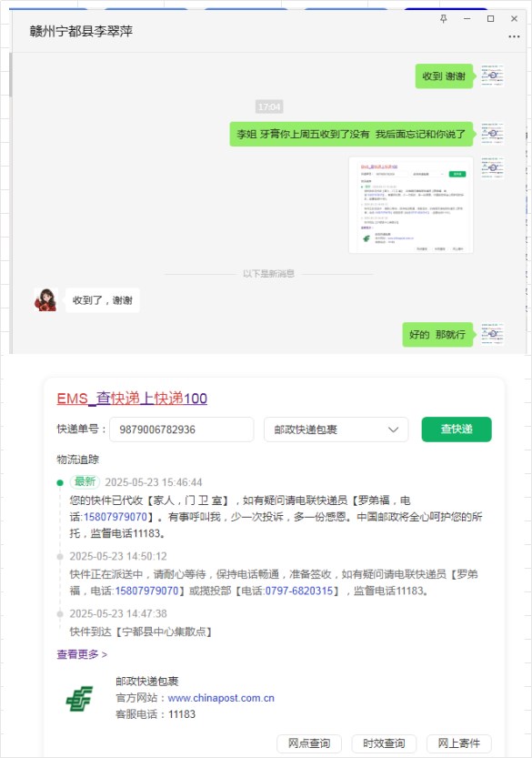Image resolution: width=532 pixels, height=758 pixels.
Task: Pin the chat window on top
Action: [444, 18]
